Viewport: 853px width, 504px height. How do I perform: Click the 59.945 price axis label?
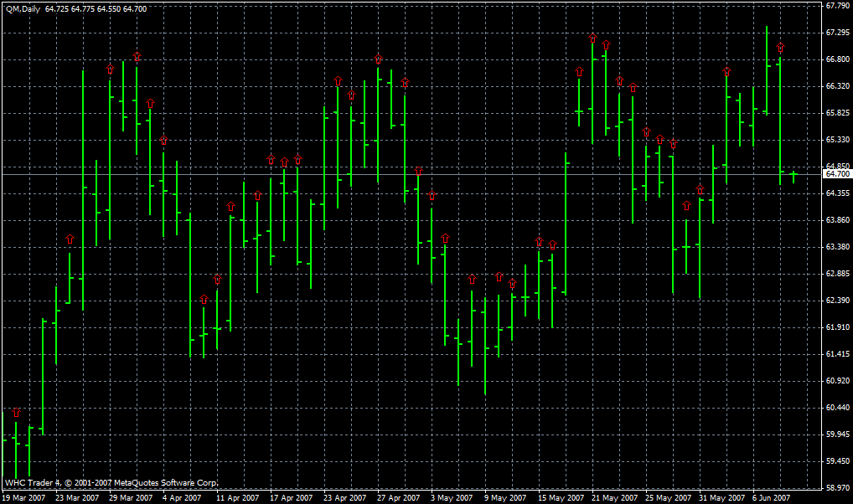[x=838, y=435]
